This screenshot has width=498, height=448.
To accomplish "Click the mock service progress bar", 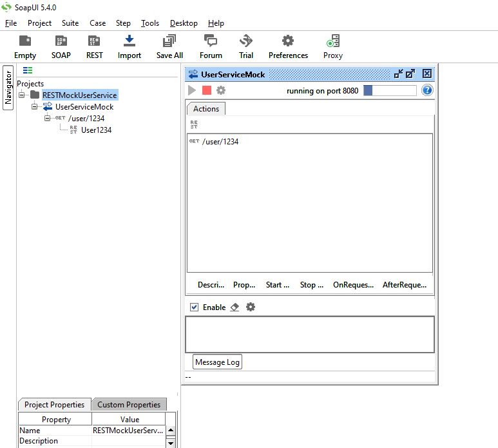I will coord(390,90).
